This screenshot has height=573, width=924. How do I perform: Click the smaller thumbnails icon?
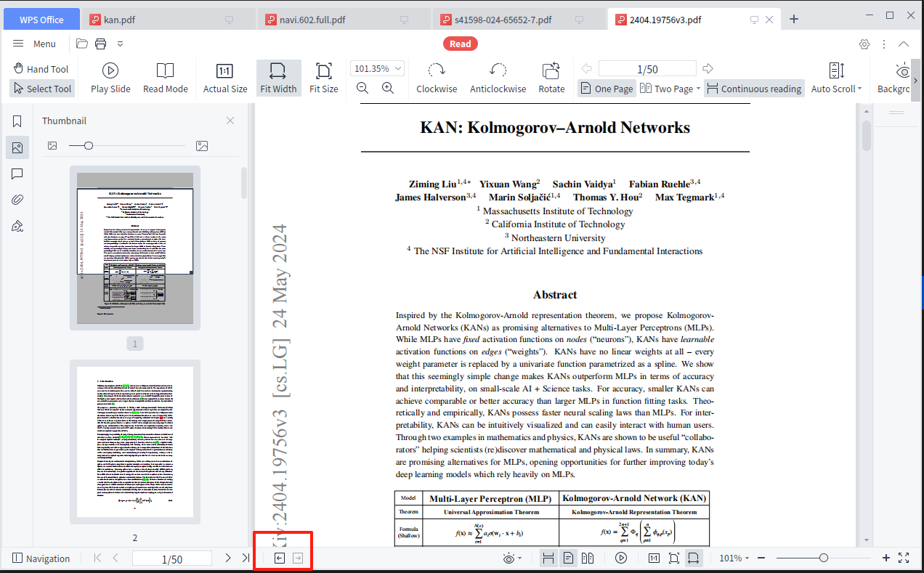coord(52,146)
